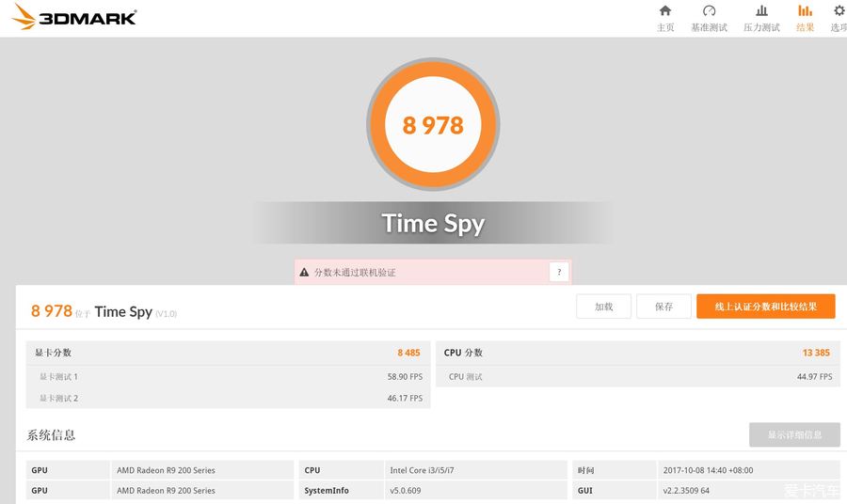Open the Home (主页) tab icon
Screen dimensions: 847x504
click(665, 10)
